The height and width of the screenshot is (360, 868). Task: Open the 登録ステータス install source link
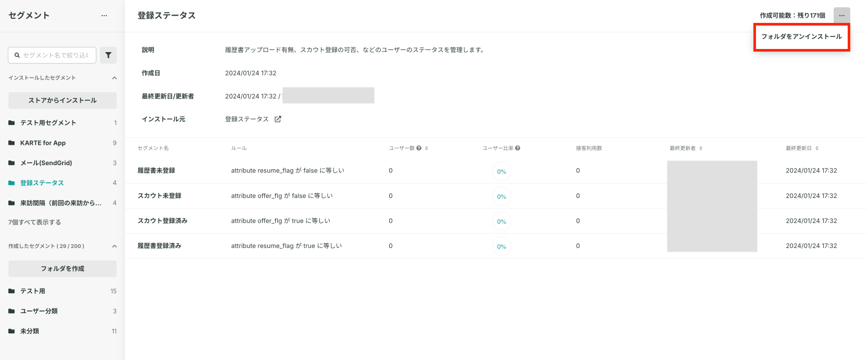[x=247, y=119]
